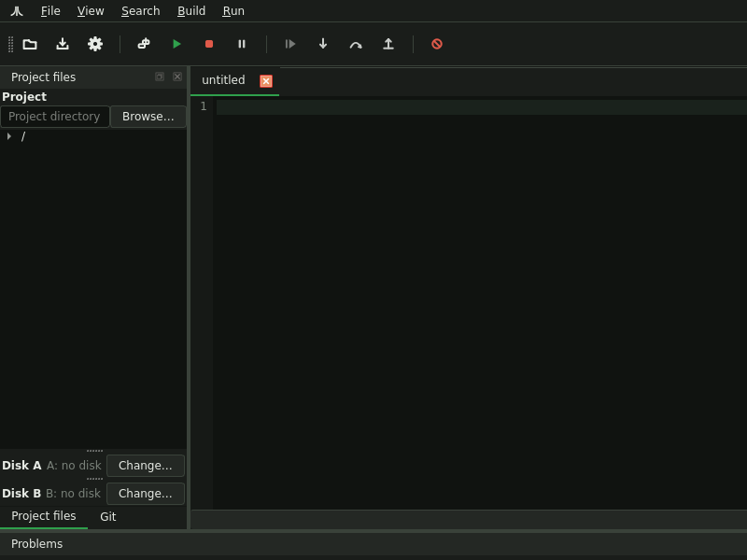
Task: Click the Project heading label
Action: point(24,97)
